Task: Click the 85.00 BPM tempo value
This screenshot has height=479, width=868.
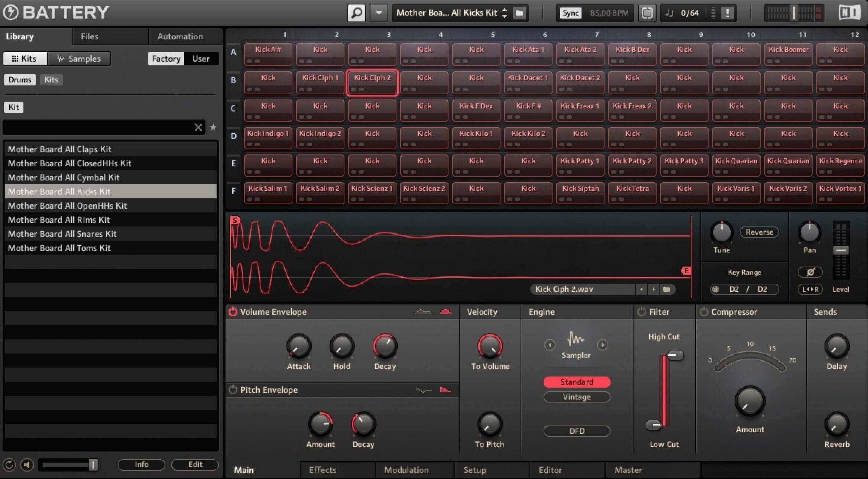Action: (x=609, y=13)
